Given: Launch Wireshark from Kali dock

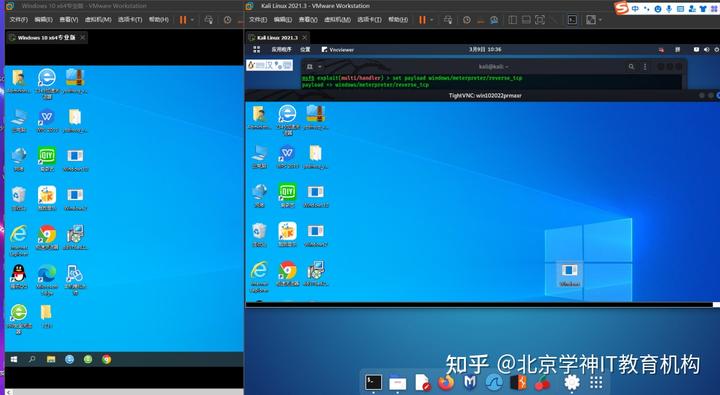Looking at the screenshot, I should (x=494, y=382).
